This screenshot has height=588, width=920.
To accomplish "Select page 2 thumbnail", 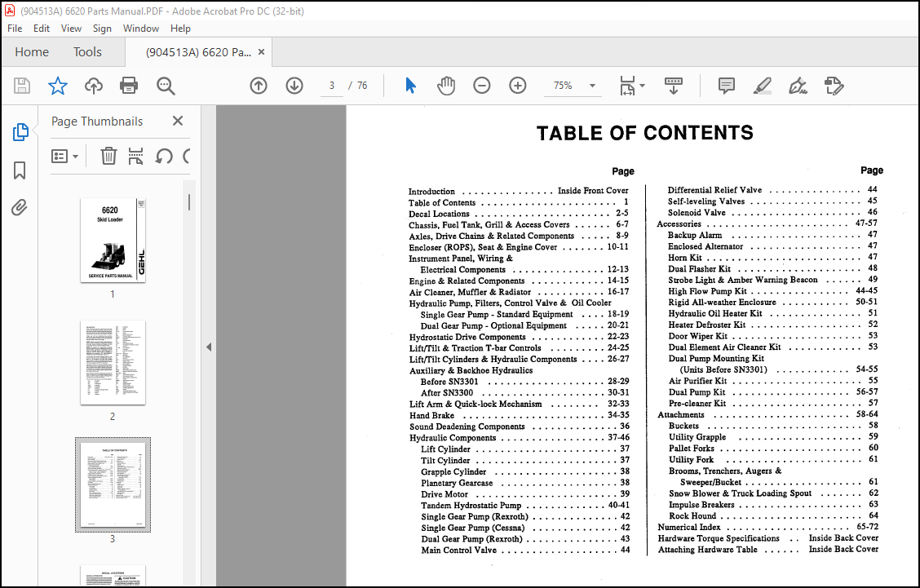I will (113, 362).
